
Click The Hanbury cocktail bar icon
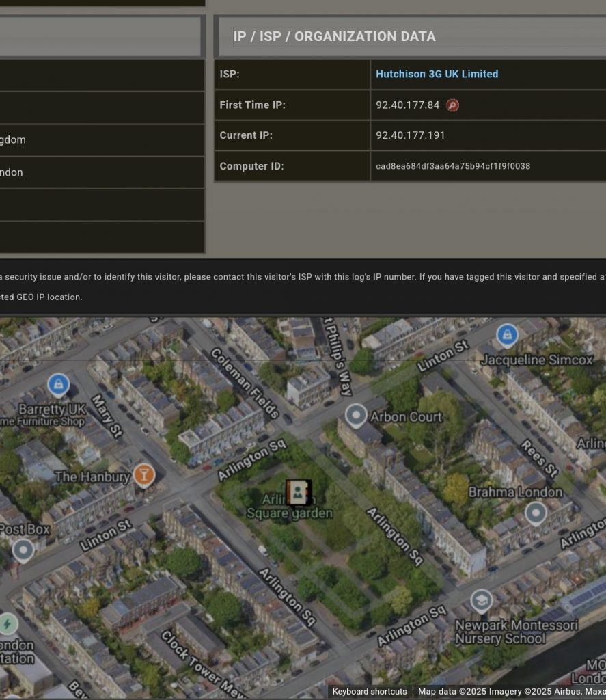143,474
